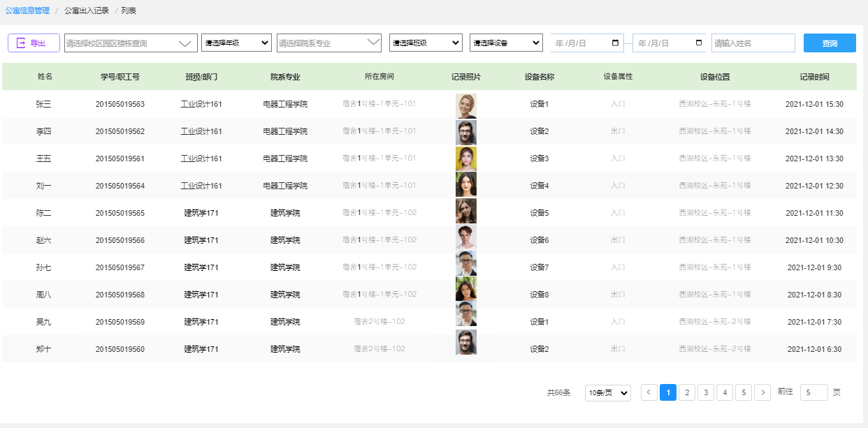Open 王五's record photo thumbnail
Image resolution: width=868 pixels, height=428 pixels.
466,158
